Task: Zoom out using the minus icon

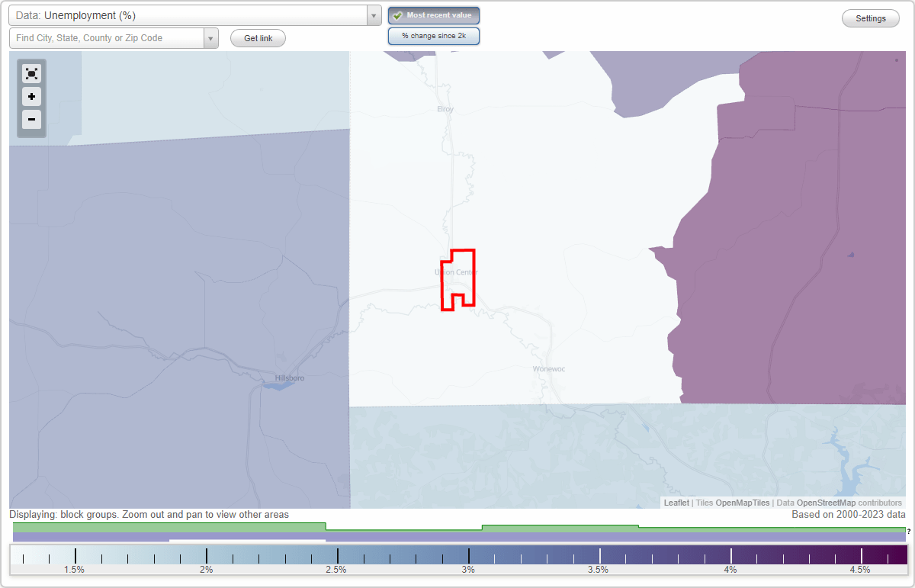Action: (x=31, y=120)
